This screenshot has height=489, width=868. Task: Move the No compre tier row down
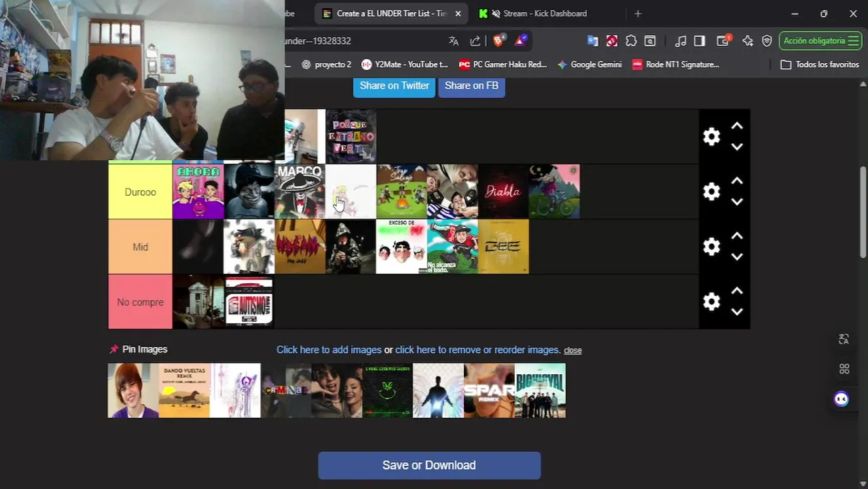tap(737, 312)
